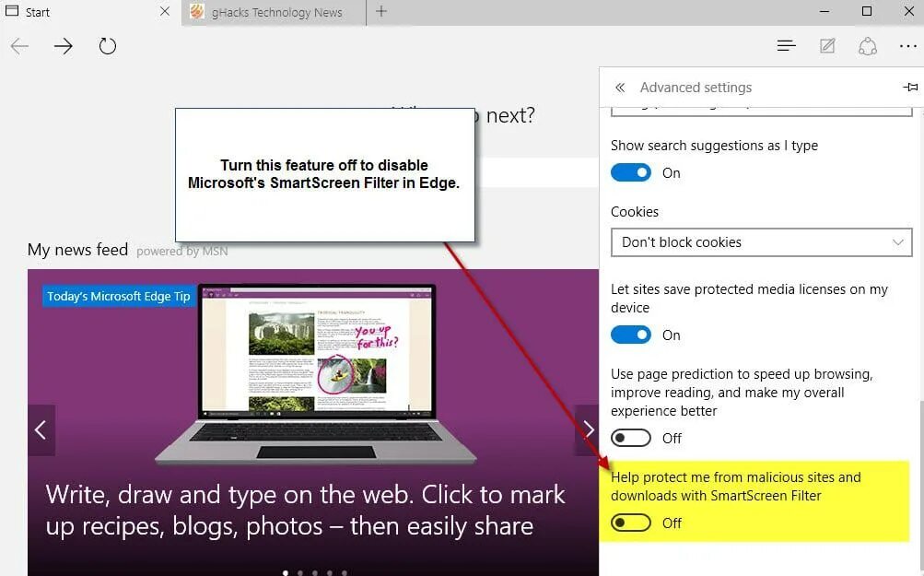Show next news feed slide
The width and height of the screenshot is (924, 576).
[x=588, y=429]
